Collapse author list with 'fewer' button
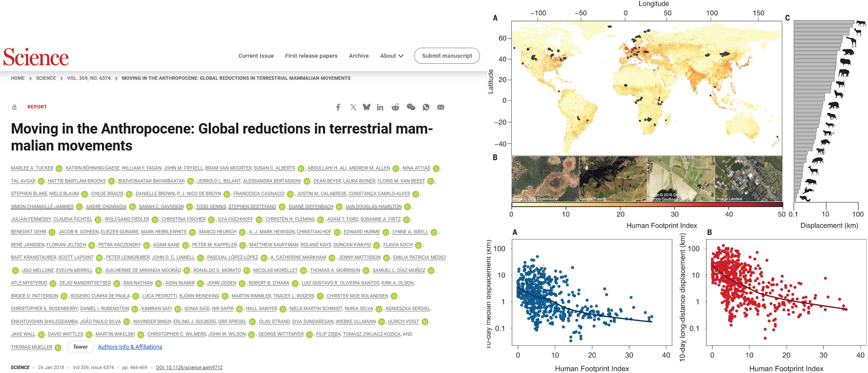 click(x=81, y=347)
